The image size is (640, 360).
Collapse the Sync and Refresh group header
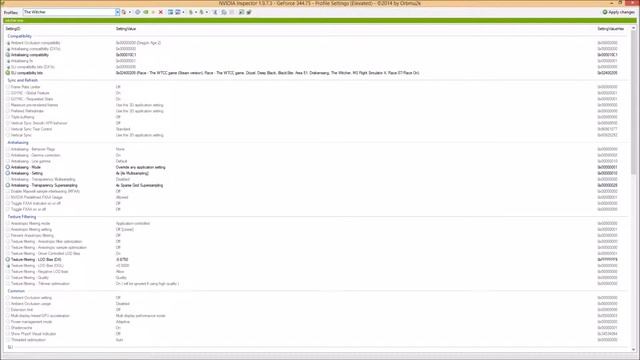point(22,80)
